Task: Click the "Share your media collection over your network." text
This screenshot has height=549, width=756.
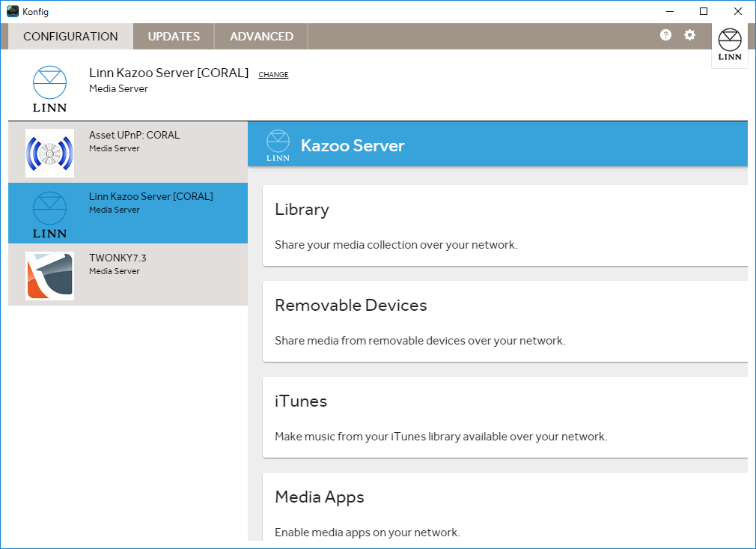Action: 396,245
